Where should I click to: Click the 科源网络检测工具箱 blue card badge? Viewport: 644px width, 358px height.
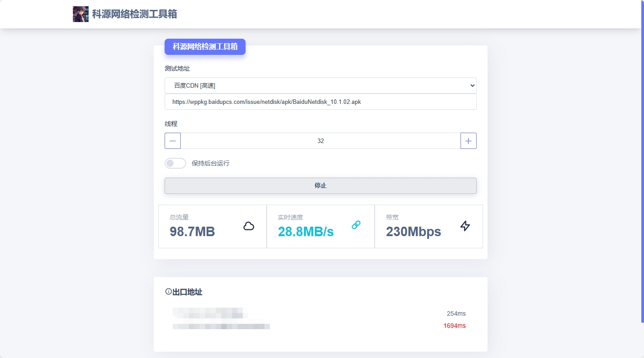[x=205, y=46]
